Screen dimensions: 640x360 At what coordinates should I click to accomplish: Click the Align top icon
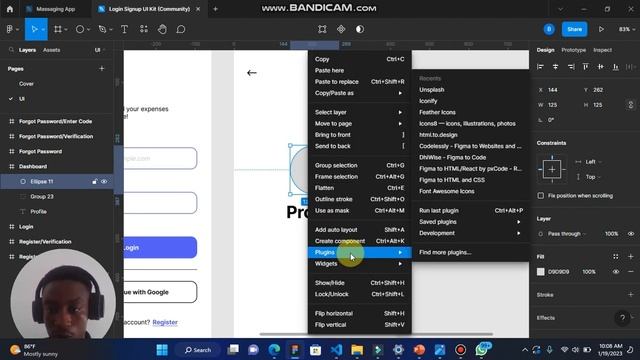(x=585, y=67)
